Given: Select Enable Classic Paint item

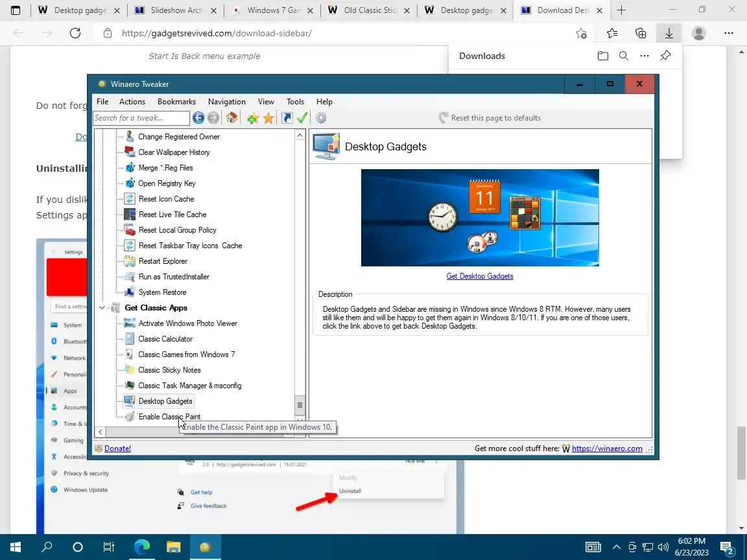Looking at the screenshot, I should click(x=169, y=417).
